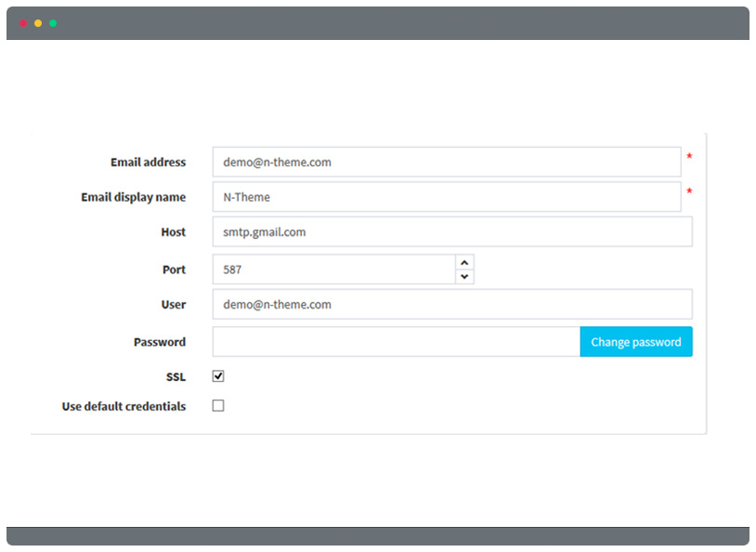
Task: Click the Change password button
Action: pos(636,342)
